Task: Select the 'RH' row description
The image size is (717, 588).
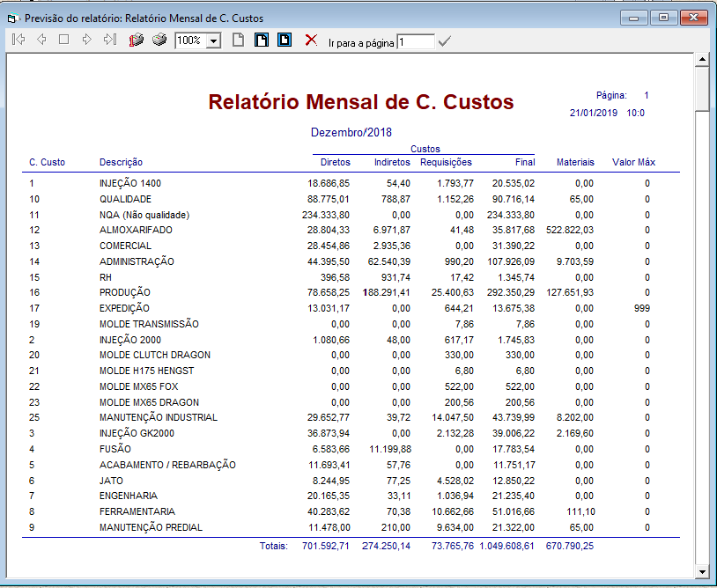Action: click(106, 277)
